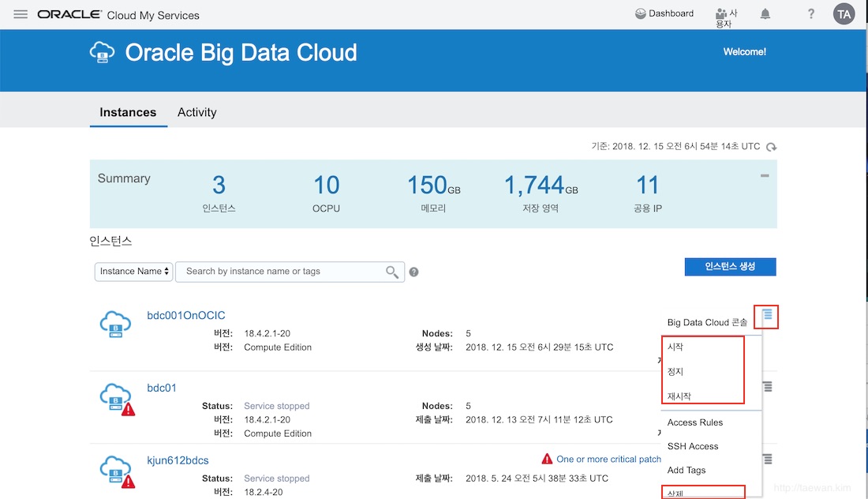Click the red critical patch warning icon
The width and height of the screenshot is (868, 499).
coord(547,459)
